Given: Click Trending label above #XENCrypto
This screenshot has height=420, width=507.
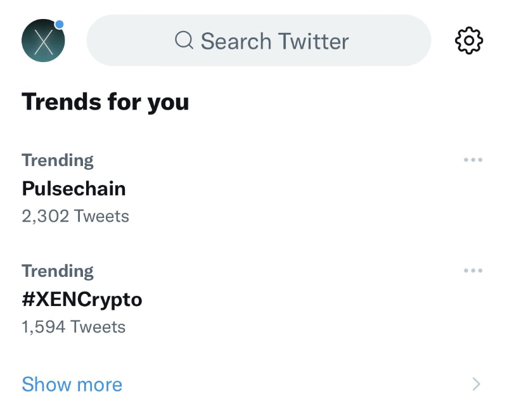Looking at the screenshot, I should (58, 272).
